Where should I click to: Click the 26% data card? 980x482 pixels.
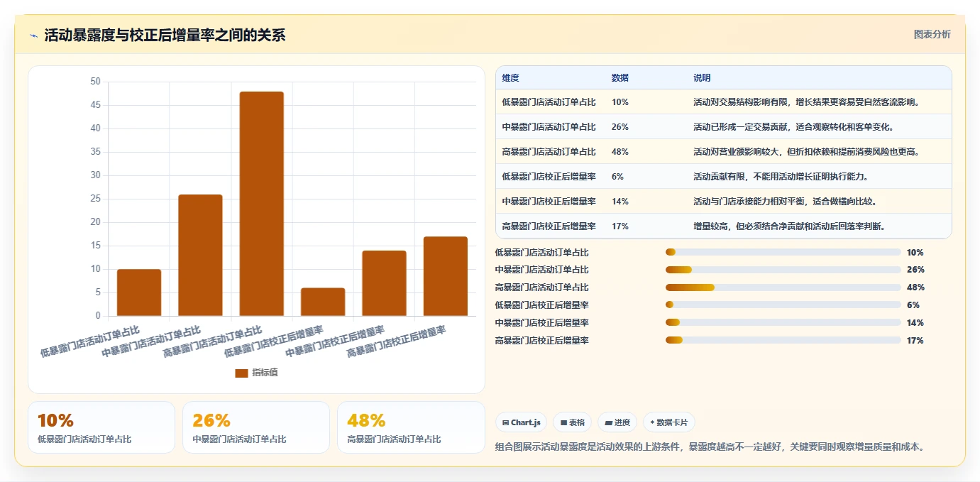tap(256, 427)
